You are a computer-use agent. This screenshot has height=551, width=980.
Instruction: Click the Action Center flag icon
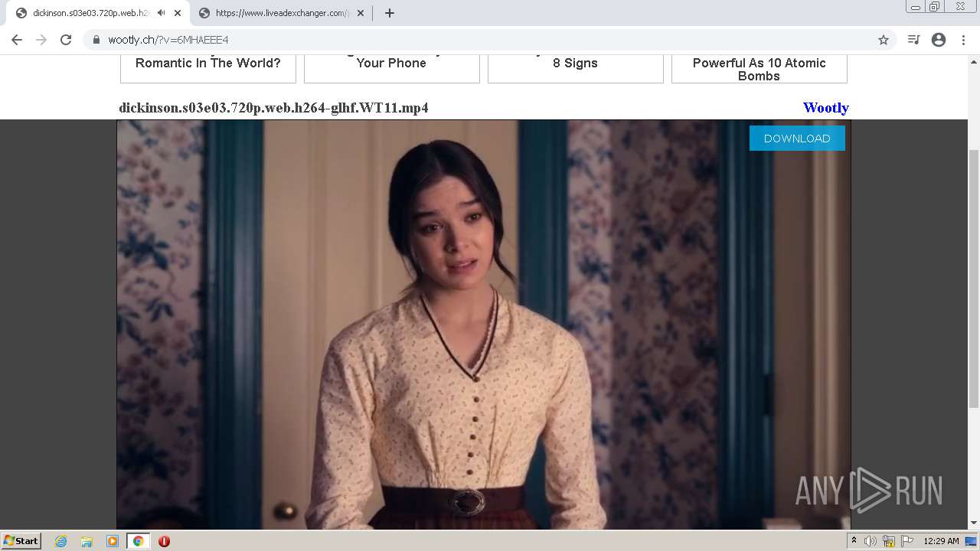pyautogui.click(x=907, y=541)
